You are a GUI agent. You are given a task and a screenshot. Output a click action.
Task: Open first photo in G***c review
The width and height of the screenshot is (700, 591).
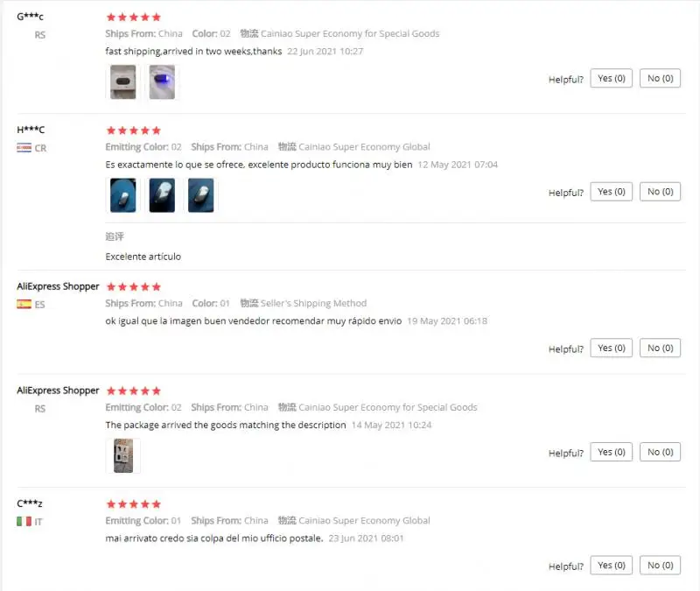pyautogui.click(x=122, y=81)
